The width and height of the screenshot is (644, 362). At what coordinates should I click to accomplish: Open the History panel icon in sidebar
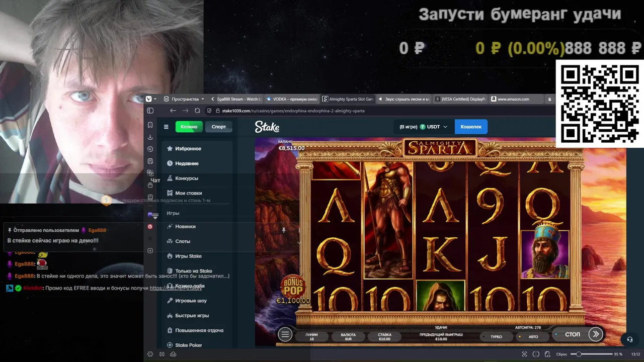point(150,149)
